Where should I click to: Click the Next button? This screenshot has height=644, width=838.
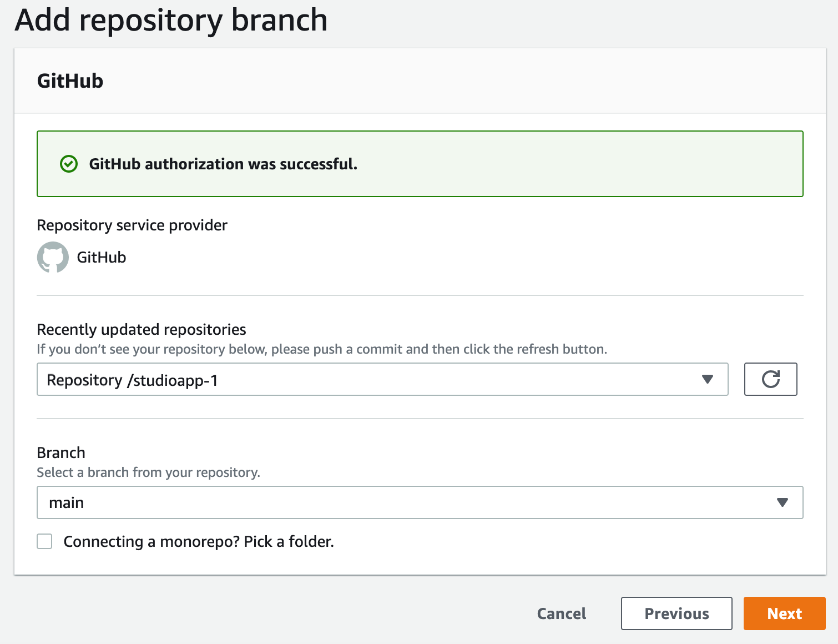[785, 613]
